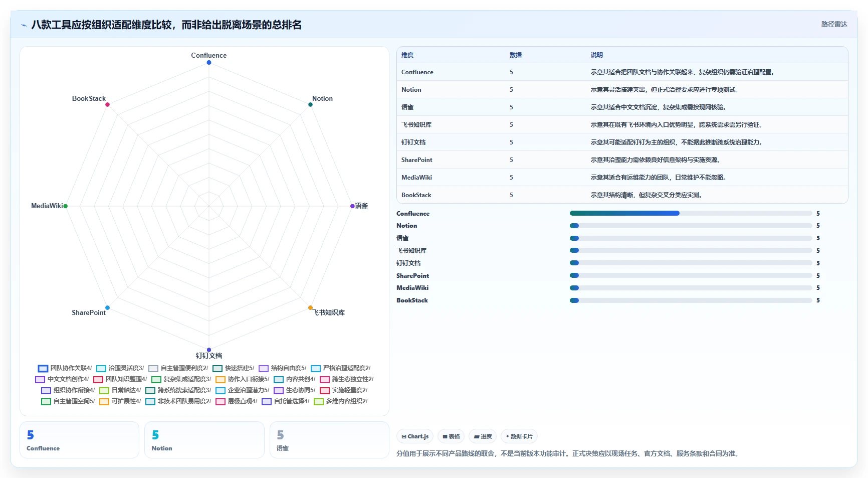This screenshot has width=868, height=478.
Task: Toggle the 团队知识整理4/ legend item
Action: [x=120, y=379]
